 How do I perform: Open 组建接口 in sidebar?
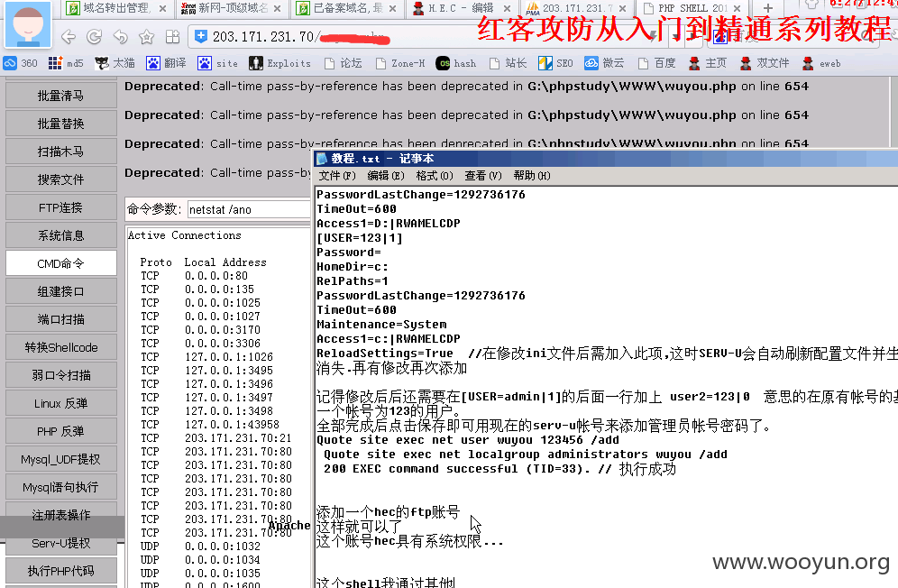click(x=61, y=291)
